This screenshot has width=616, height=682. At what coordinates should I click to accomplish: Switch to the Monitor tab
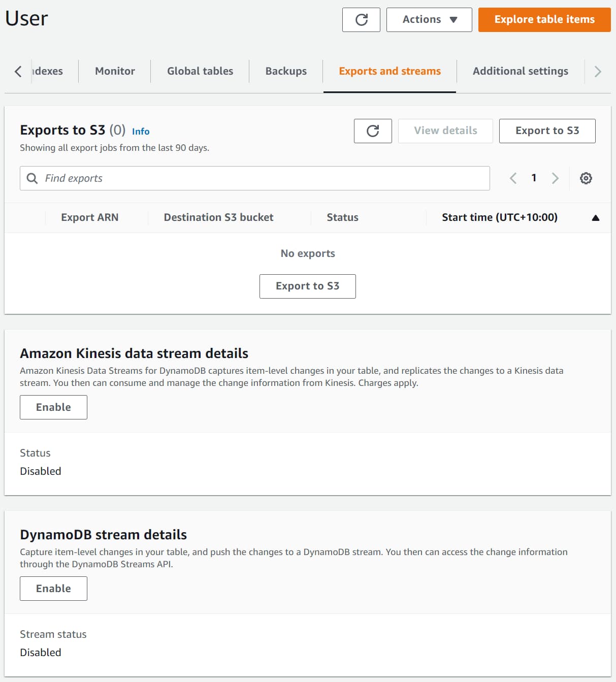[x=115, y=71]
